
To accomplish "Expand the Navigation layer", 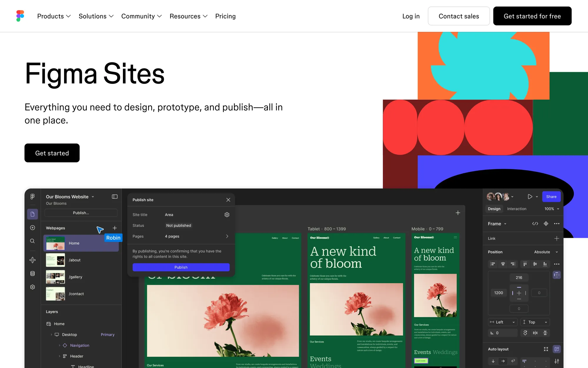I will coord(59,345).
